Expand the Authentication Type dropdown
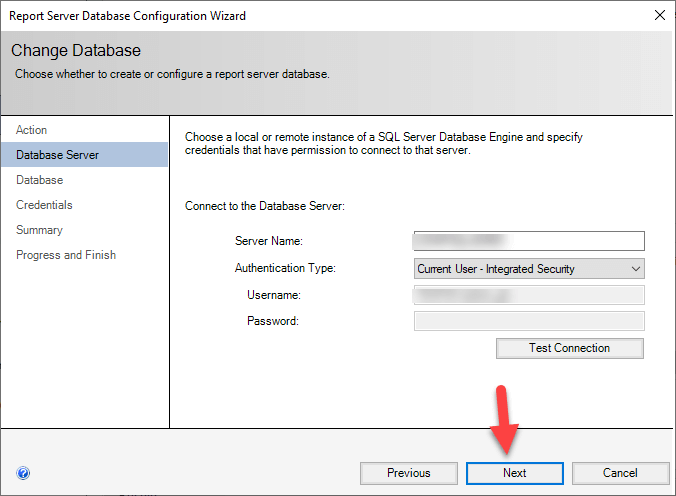676x496 pixels. [529, 268]
